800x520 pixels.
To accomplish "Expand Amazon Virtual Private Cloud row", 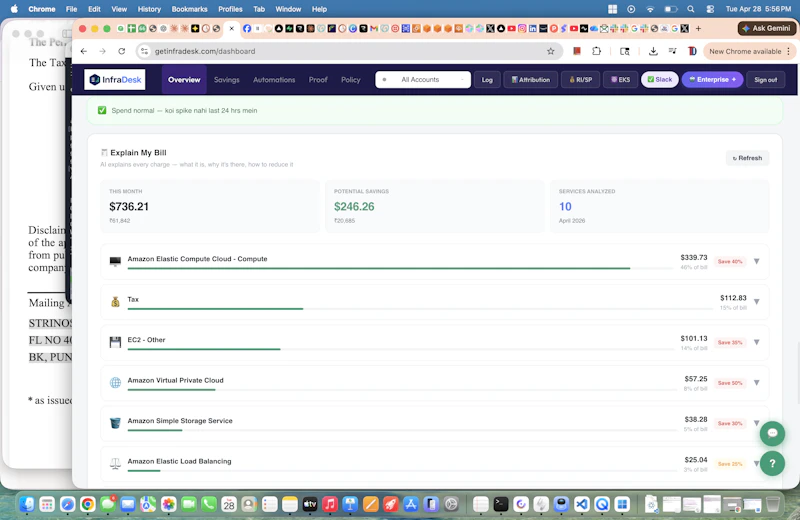I will (757, 382).
